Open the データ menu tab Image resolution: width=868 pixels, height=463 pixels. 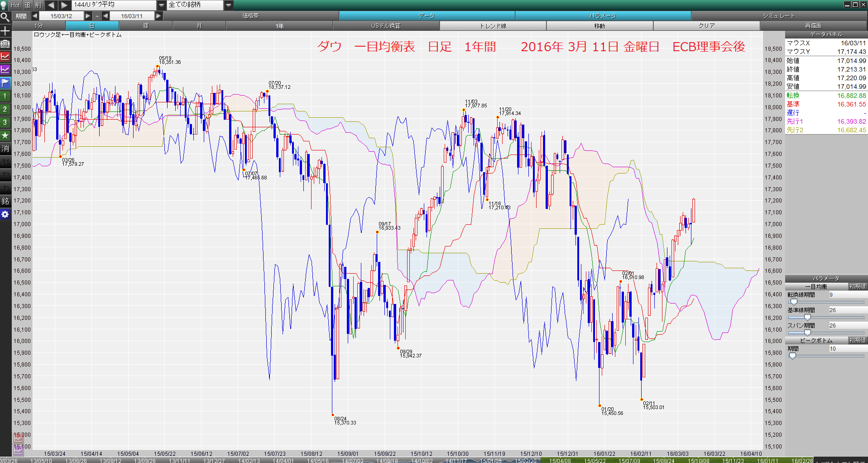click(x=427, y=16)
